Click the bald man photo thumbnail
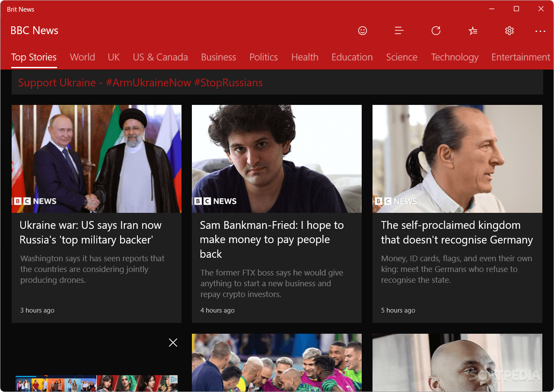This screenshot has width=554, height=392. pos(457,363)
